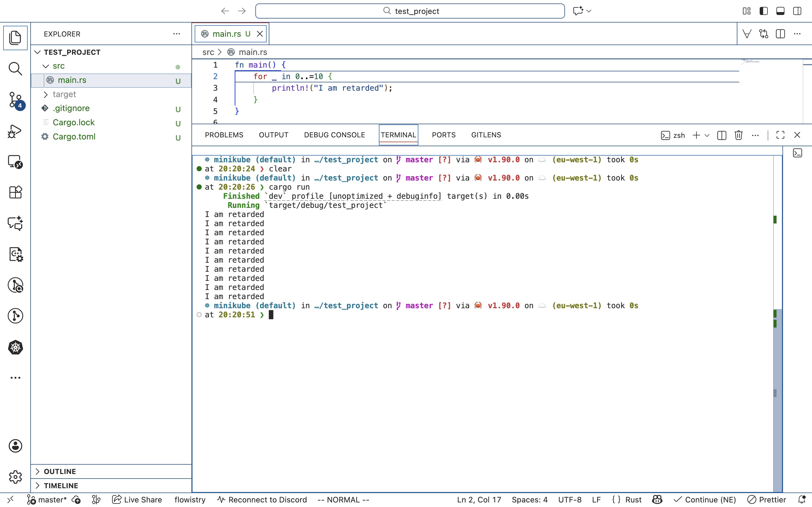
Task: Expand the target folder
Action: point(64,94)
